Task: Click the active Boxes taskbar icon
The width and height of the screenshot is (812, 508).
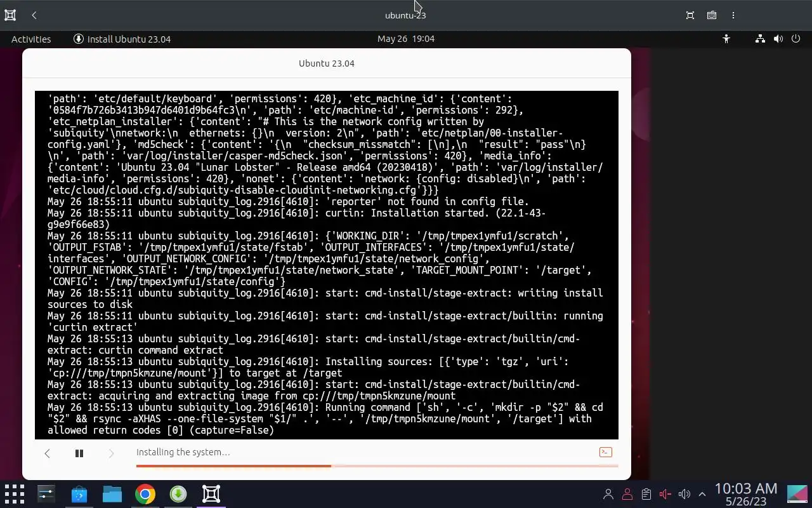Action: (211, 494)
